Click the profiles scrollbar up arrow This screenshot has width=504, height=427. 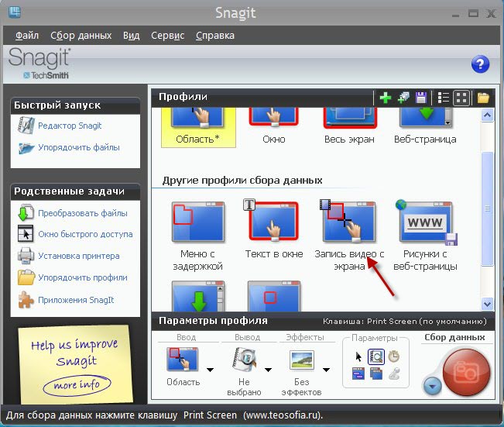[487, 115]
